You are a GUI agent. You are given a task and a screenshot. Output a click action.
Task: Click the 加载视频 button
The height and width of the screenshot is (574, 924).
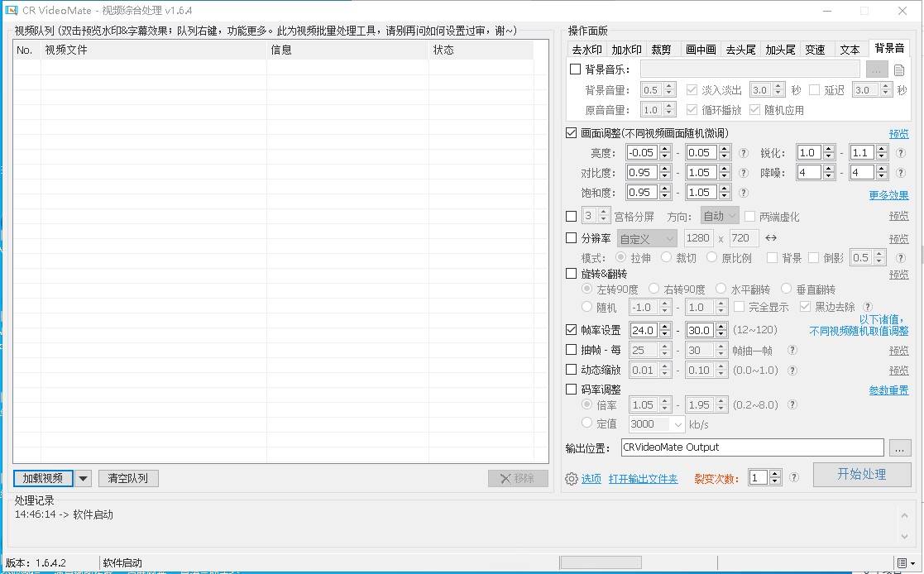point(43,479)
